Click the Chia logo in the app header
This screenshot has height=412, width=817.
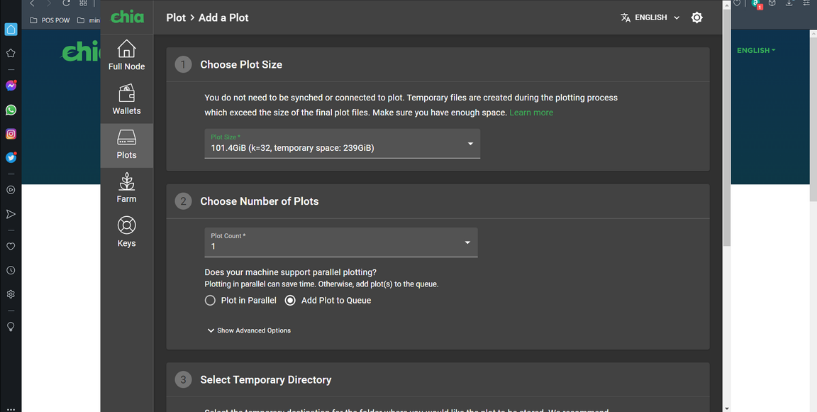coord(127,17)
